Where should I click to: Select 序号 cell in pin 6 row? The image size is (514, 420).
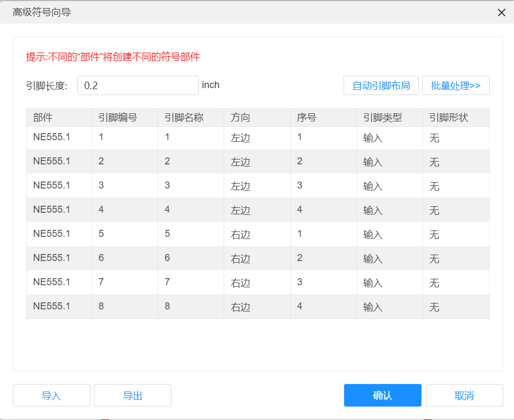coord(324,258)
